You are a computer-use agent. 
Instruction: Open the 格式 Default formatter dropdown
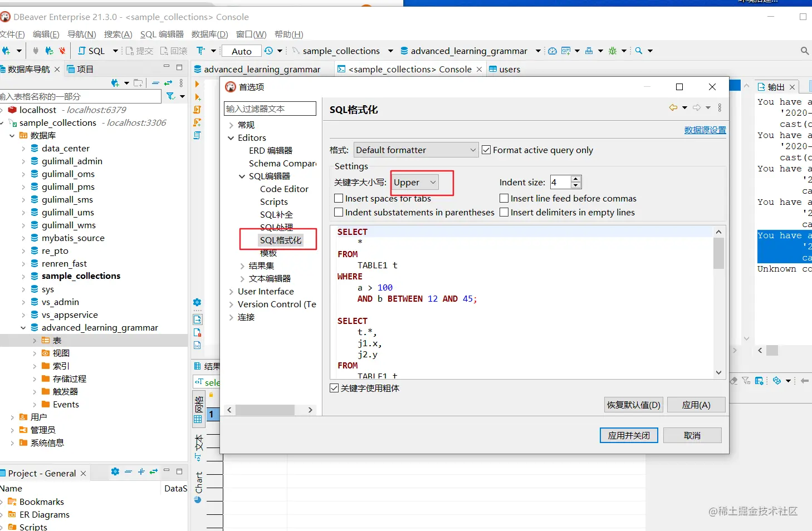coord(416,150)
